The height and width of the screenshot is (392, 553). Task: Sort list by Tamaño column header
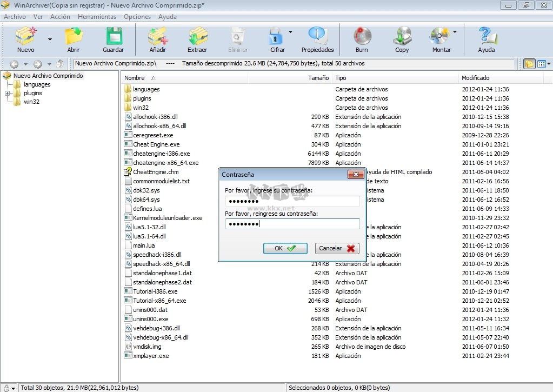[x=318, y=78]
